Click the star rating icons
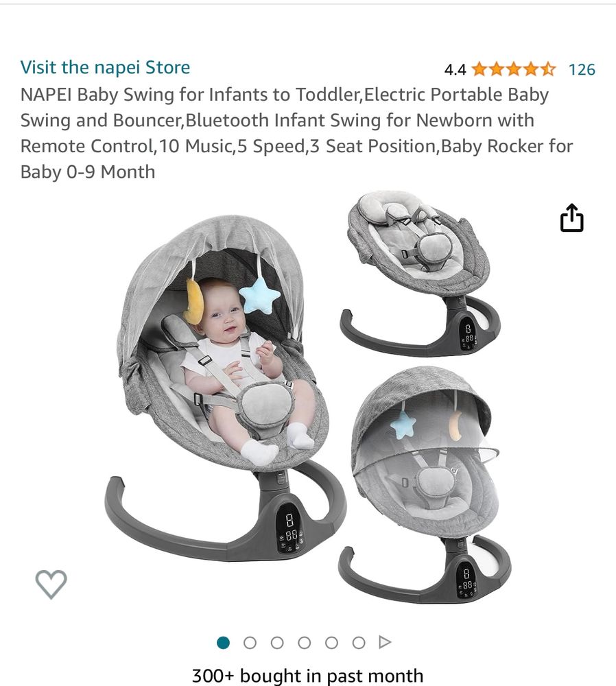616x686 pixels. pos(514,69)
